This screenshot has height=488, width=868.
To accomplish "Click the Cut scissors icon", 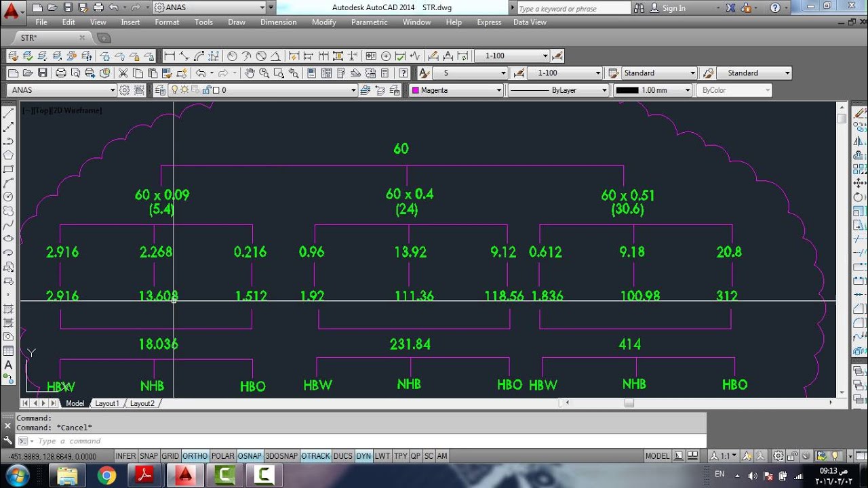I will [x=123, y=73].
